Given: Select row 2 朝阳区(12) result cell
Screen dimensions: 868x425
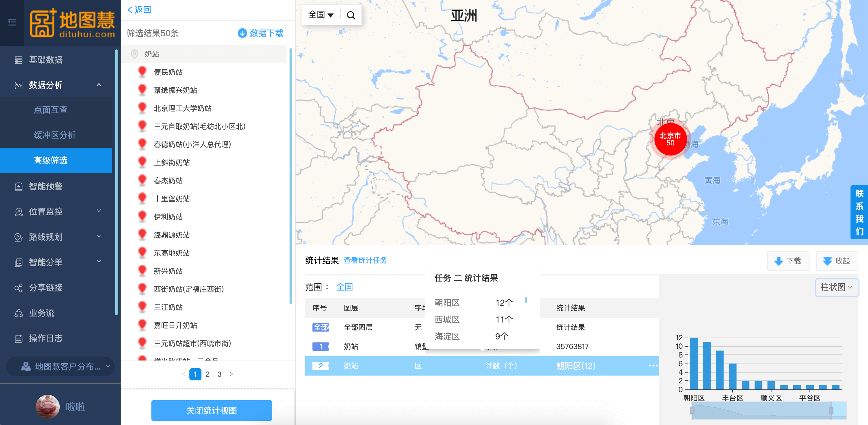Looking at the screenshot, I should tap(575, 366).
